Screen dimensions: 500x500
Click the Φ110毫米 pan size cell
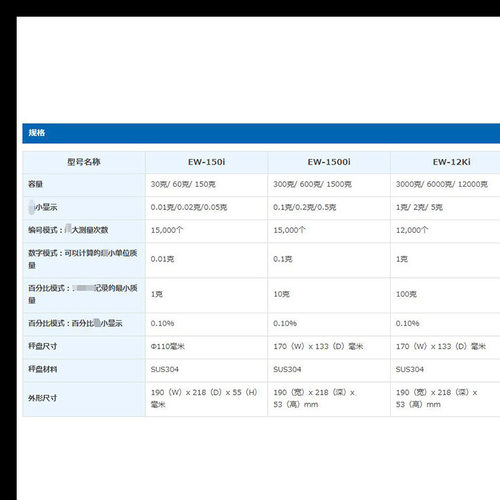(206, 347)
